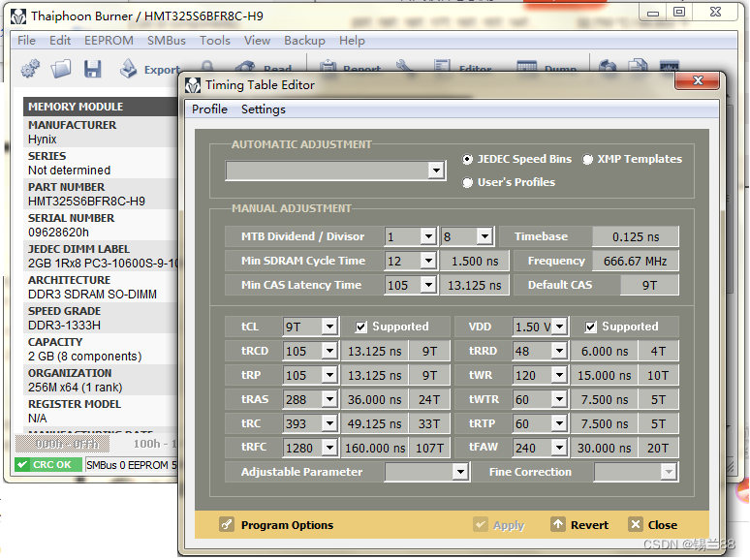Click the Editor toolbar button
Image resolution: width=750 pixels, height=560 pixels.
pos(462,69)
